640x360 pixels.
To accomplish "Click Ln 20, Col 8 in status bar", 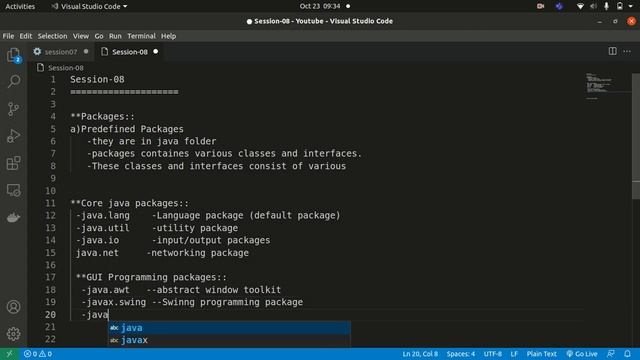I will click(x=420, y=354).
